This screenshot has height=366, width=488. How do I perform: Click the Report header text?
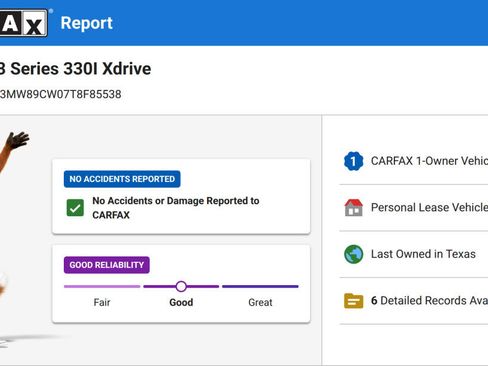(x=87, y=23)
